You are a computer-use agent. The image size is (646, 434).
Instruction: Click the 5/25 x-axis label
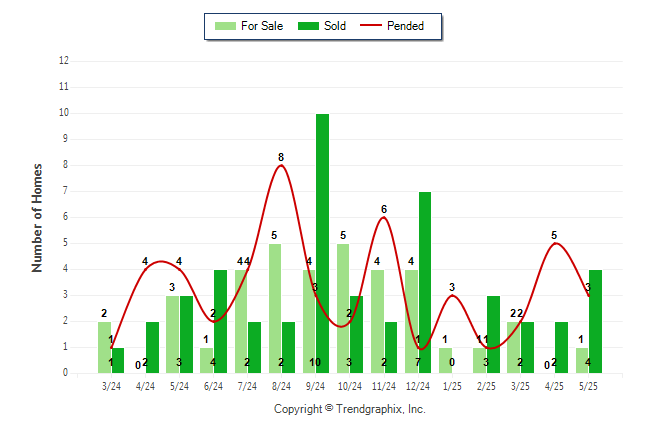(588, 386)
